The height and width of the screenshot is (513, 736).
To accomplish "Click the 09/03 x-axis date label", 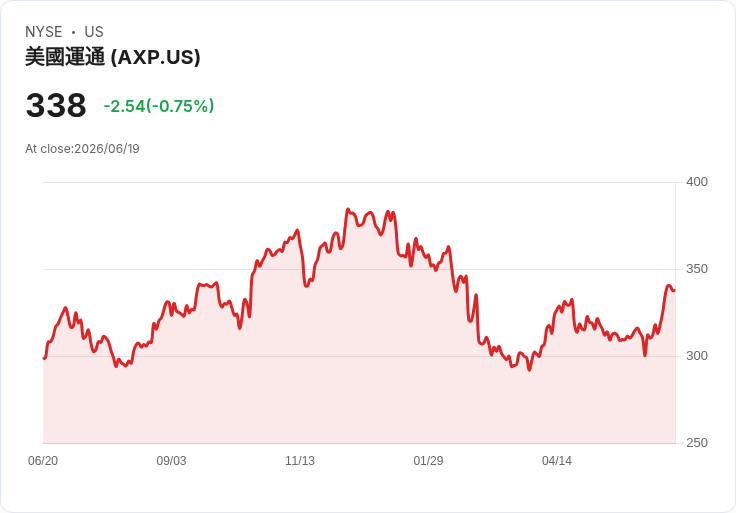I will coord(171,461).
